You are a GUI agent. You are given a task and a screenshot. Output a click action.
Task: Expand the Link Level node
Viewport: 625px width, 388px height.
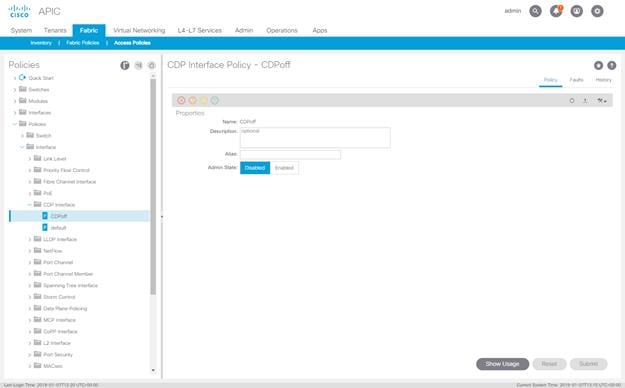coord(30,159)
